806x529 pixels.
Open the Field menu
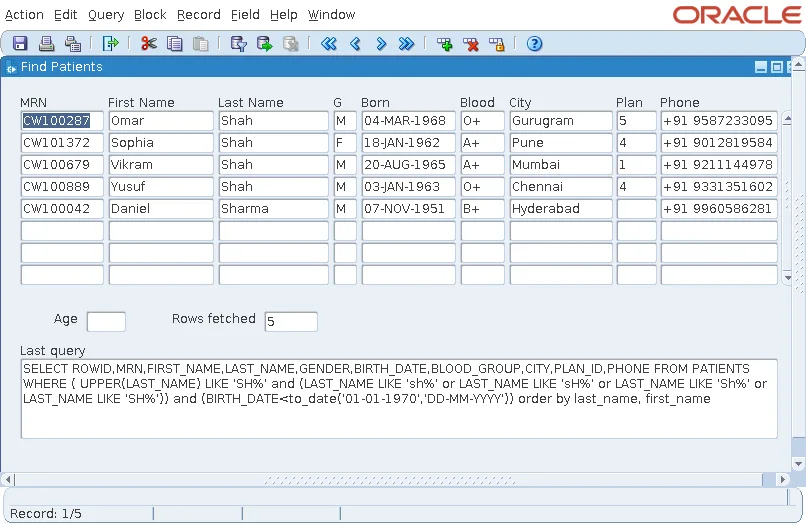[245, 15]
